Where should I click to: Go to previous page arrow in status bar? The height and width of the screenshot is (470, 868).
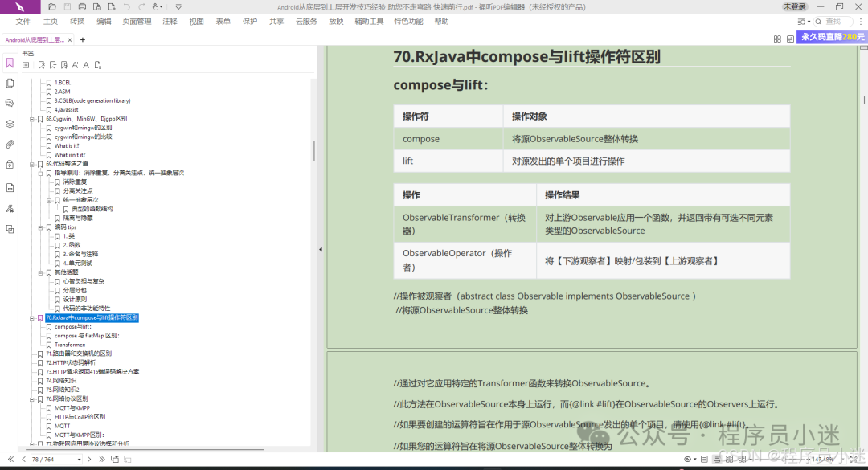(x=23, y=459)
